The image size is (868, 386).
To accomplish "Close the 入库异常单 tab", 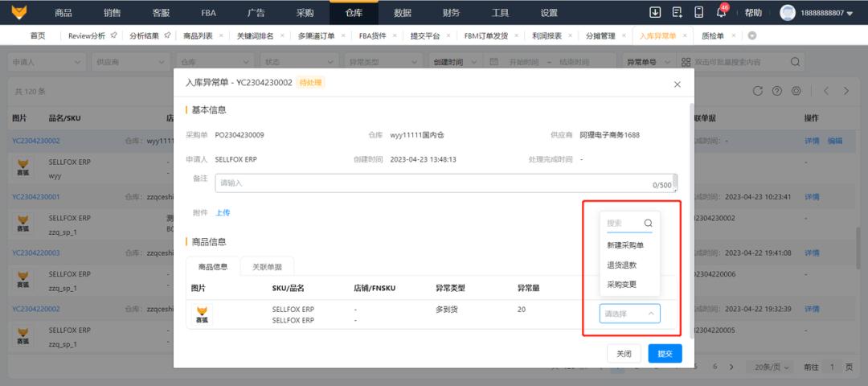I will coord(684,35).
